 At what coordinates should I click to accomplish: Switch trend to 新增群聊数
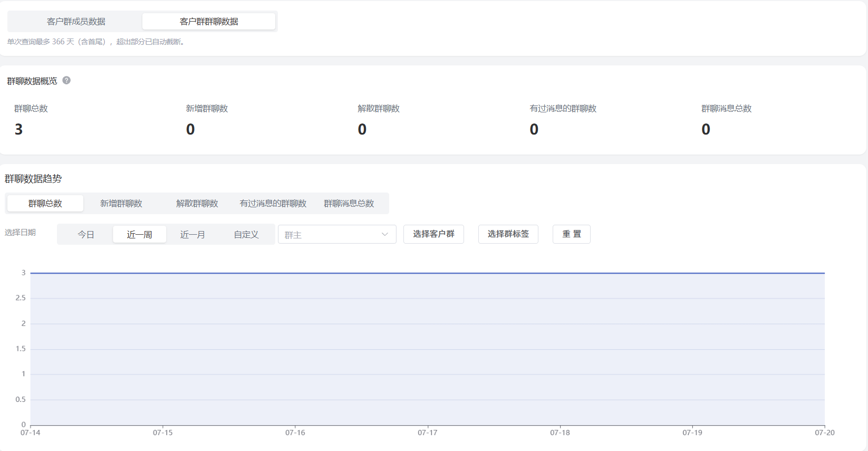point(121,204)
